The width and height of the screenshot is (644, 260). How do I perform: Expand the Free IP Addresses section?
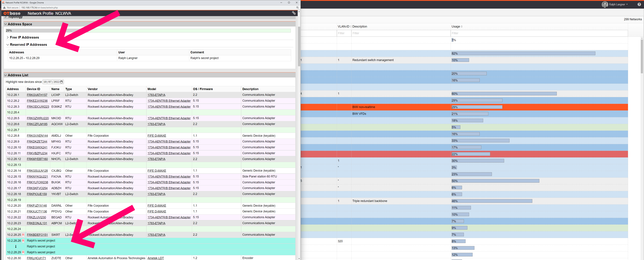(8, 38)
